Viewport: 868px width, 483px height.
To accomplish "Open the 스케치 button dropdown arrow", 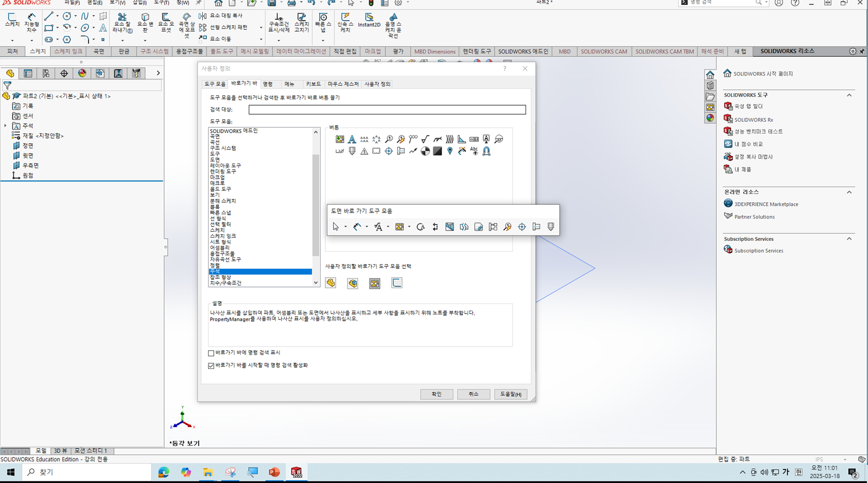I will [x=12, y=40].
